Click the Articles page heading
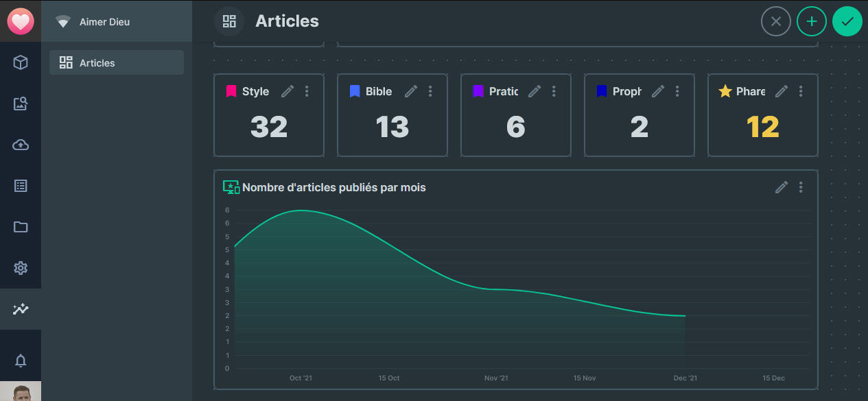868x401 pixels. point(287,21)
